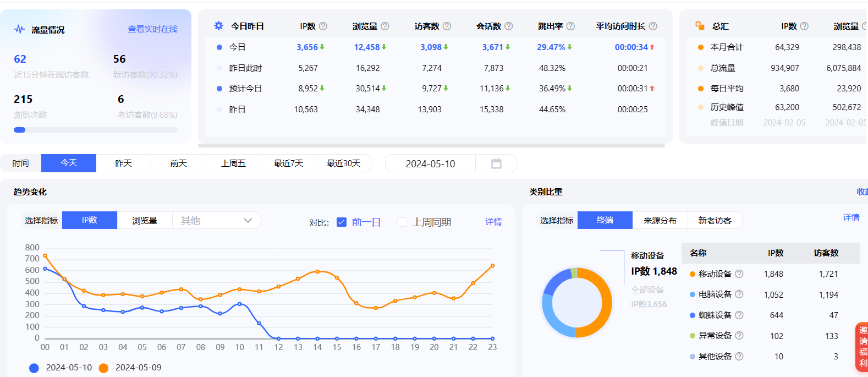The height and width of the screenshot is (377, 868).
Task: Click the horizontal scrollbar under stats table
Action: [431, 146]
